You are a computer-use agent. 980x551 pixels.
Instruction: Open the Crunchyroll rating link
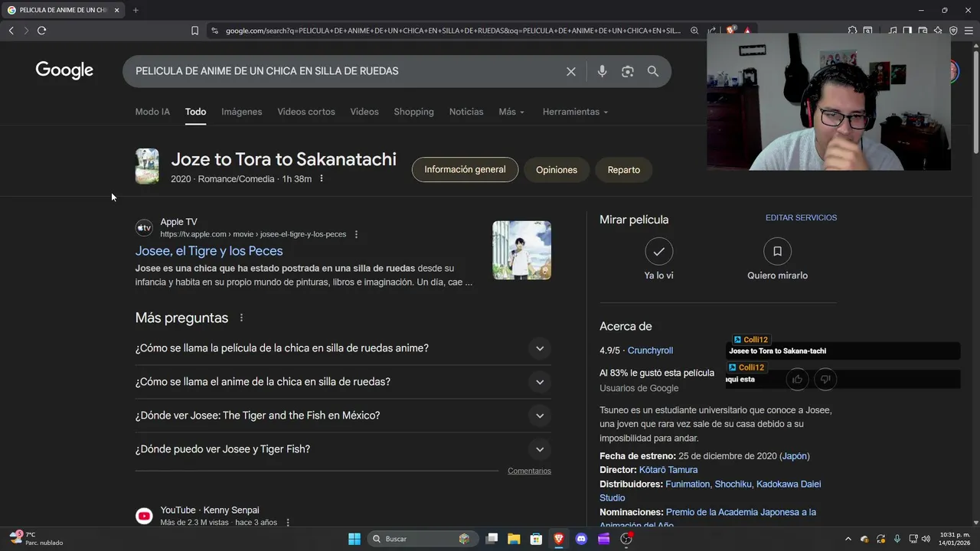(650, 350)
